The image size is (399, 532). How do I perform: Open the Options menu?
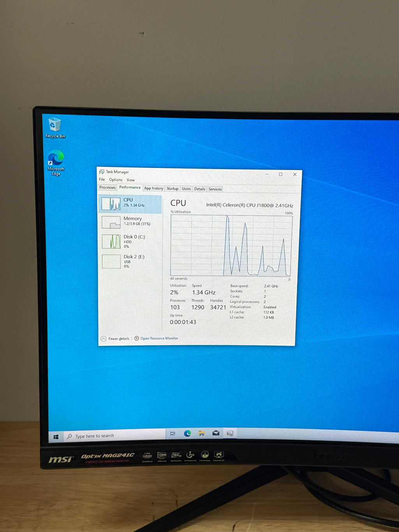pyautogui.click(x=116, y=180)
